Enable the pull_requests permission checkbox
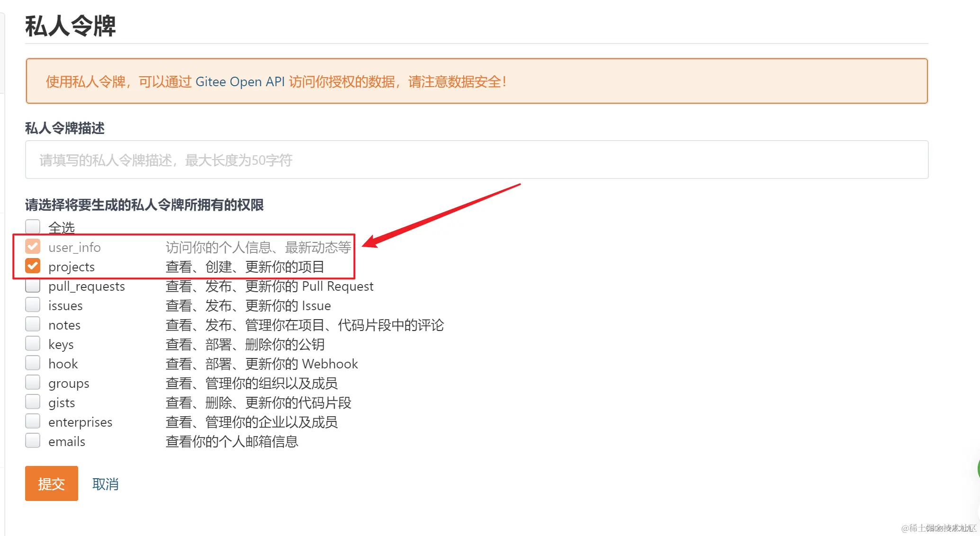Screen dimensions: 980x536 [33, 286]
